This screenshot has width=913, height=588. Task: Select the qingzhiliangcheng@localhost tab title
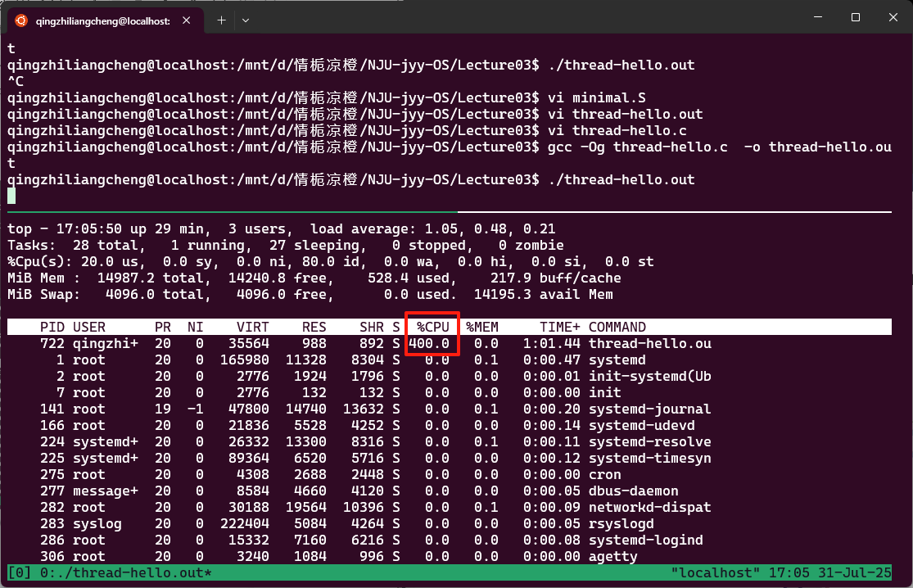[102, 20]
